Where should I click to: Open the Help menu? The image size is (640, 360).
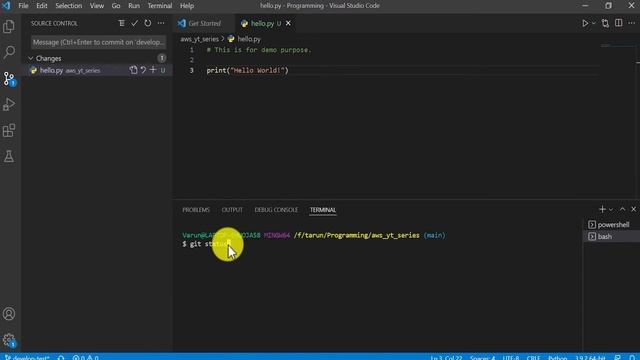tap(187, 6)
